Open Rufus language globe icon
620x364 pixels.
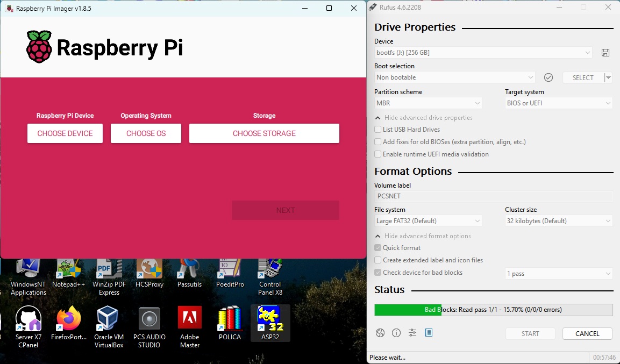click(380, 333)
